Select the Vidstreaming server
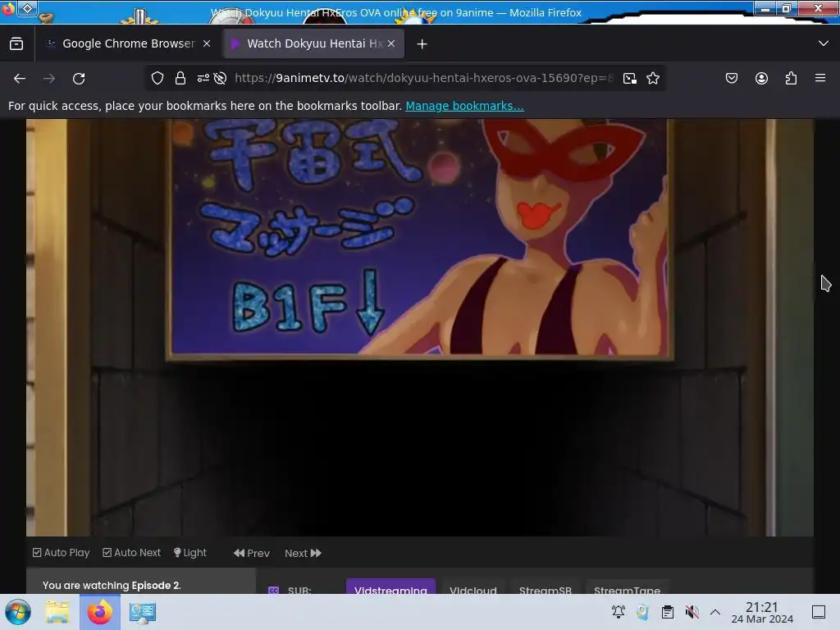The width and height of the screenshot is (840, 630). [x=390, y=586]
